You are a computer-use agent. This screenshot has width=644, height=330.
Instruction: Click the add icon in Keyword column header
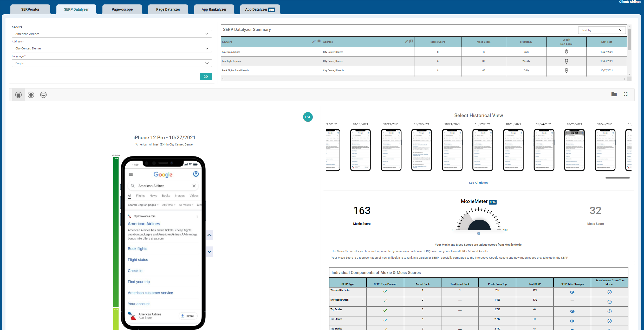click(x=319, y=41)
